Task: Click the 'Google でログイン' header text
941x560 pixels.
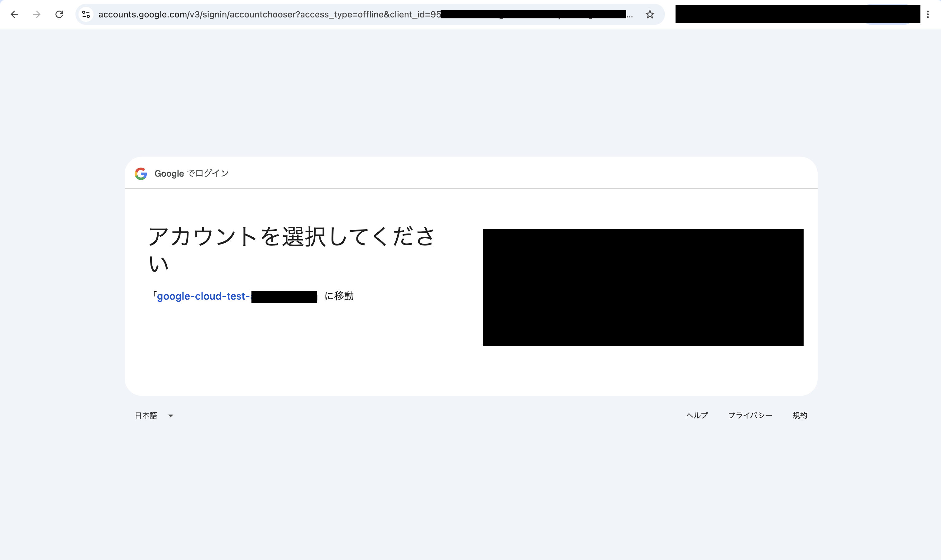Action: pyautogui.click(x=192, y=173)
